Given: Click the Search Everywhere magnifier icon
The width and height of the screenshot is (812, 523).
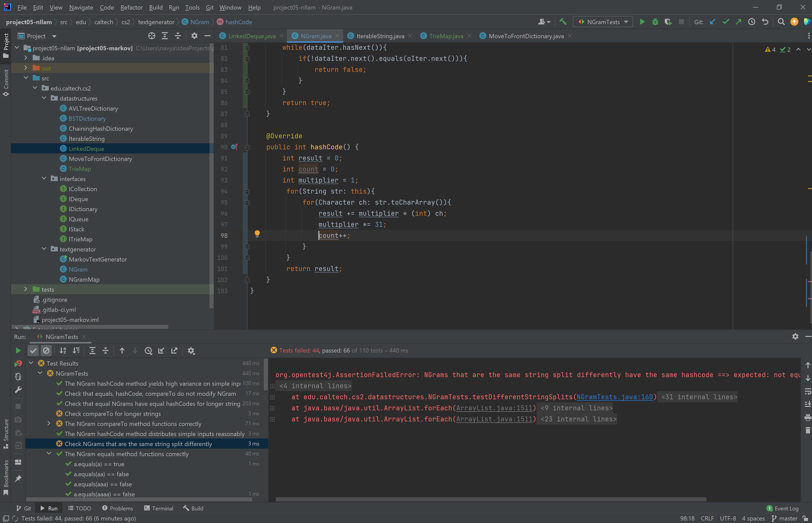Looking at the screenshot, I should click(x=781, y=22).
